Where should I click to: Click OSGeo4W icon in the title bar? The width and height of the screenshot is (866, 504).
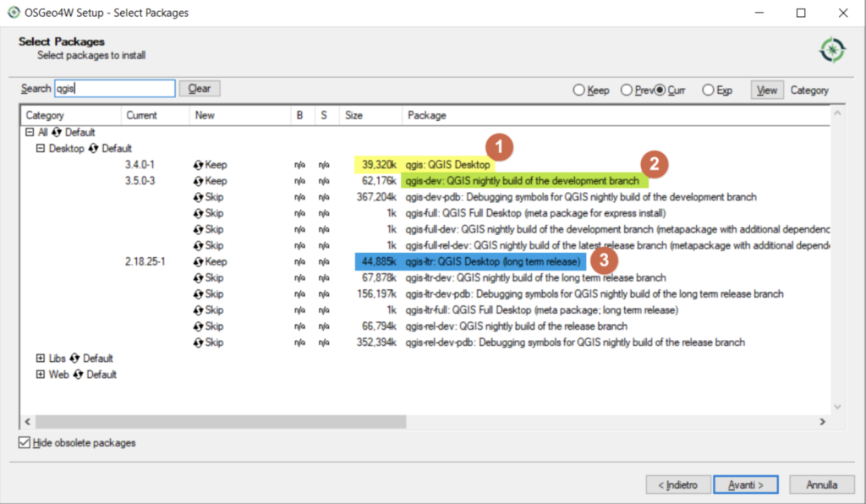14,12
